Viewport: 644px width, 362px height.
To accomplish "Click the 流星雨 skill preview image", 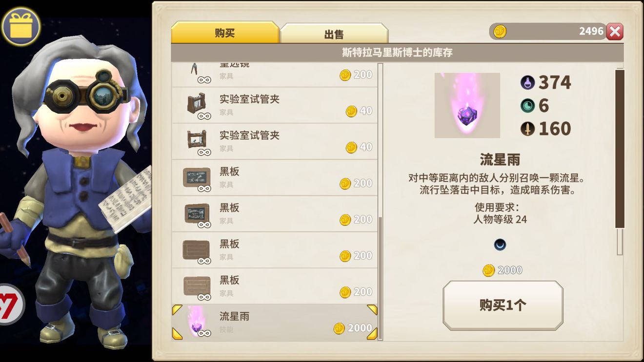I will coord(467,105).
